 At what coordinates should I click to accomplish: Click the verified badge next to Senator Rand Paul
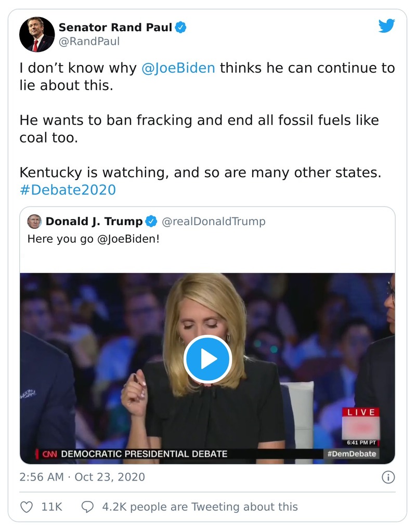click(180, 28)
